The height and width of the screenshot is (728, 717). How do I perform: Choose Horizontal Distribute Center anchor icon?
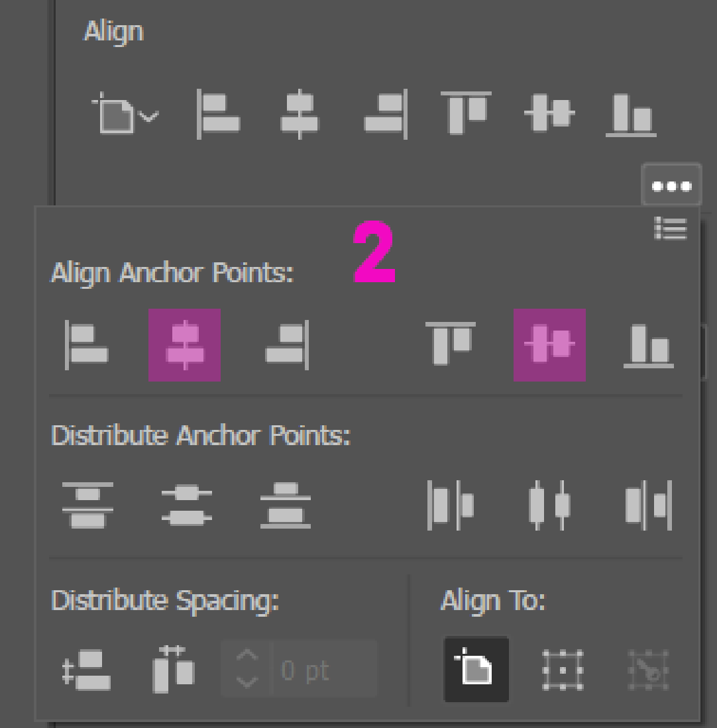point(549,507)
